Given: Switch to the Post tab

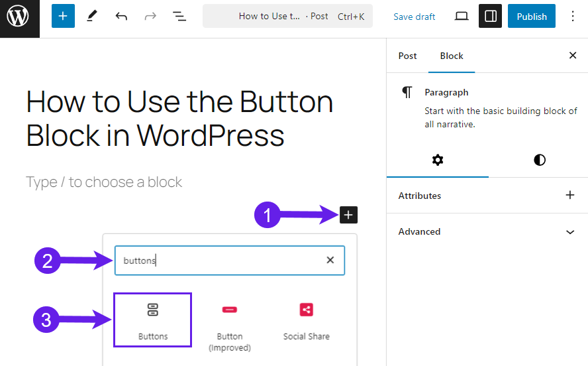Looking at the screenshot, I should point(407,56).
